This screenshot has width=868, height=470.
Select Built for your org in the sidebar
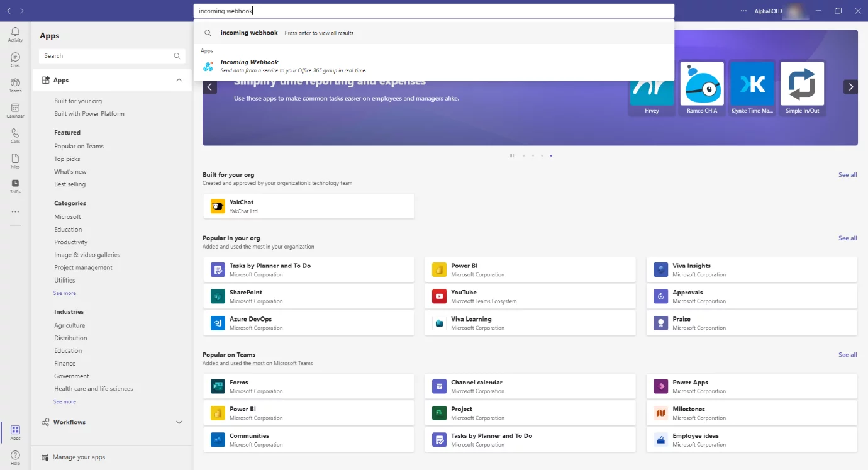[x=78, y=101]
